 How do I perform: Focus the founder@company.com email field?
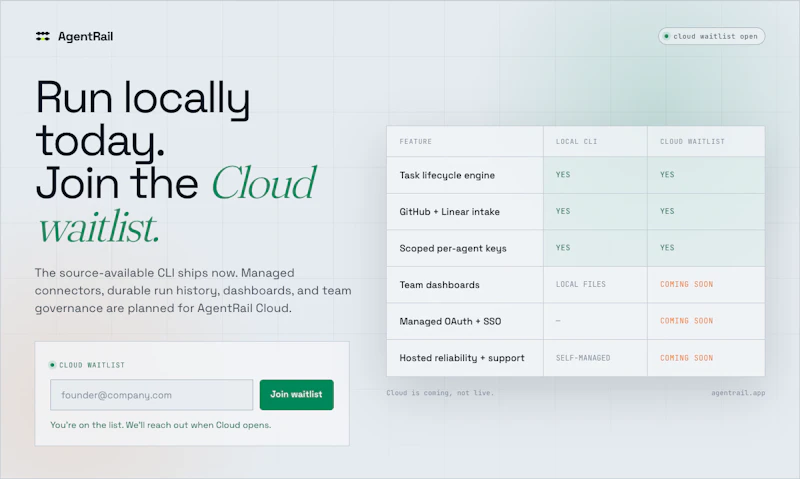click(152, 395)
